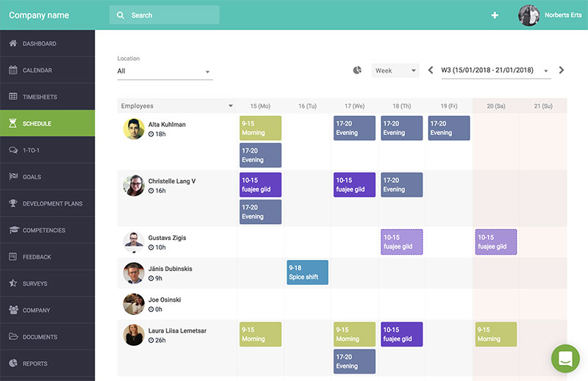Open Laura Liisa Lemetsar's Saturday Morning shift
The height and width of the screenshot is (381, 588).
[x=495, y=334]
